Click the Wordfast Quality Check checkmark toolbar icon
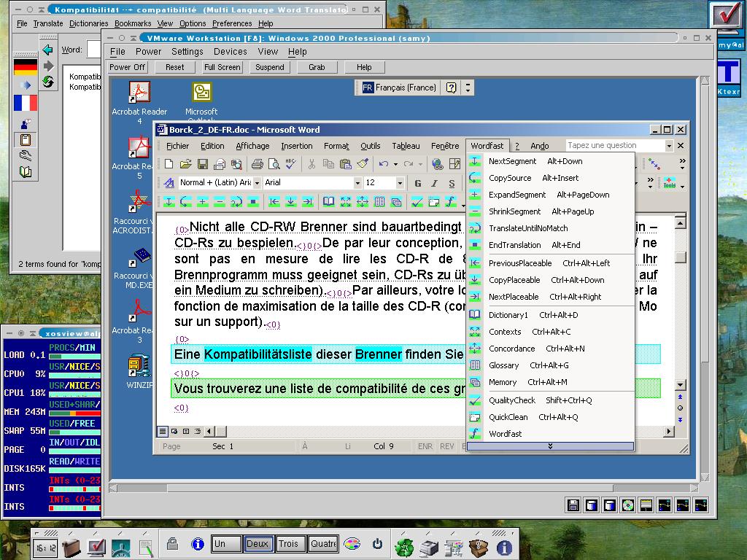 click(x=417, y=202)
